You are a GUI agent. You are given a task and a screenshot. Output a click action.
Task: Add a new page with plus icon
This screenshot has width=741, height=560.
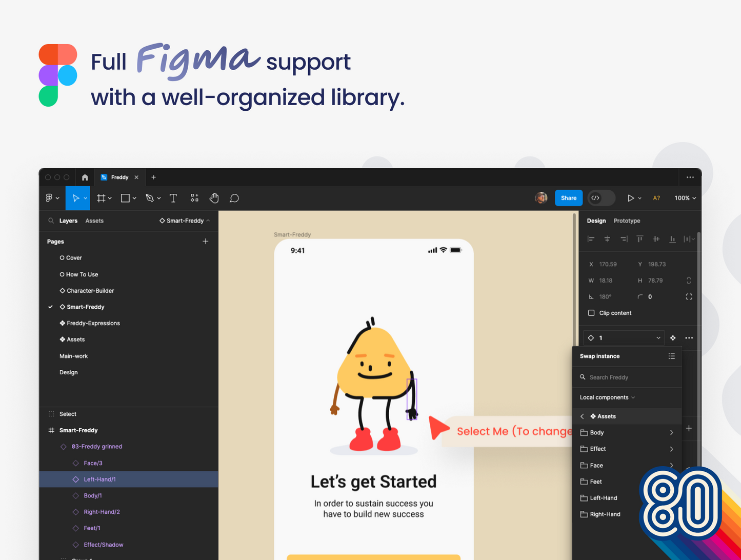coord(206,242)
